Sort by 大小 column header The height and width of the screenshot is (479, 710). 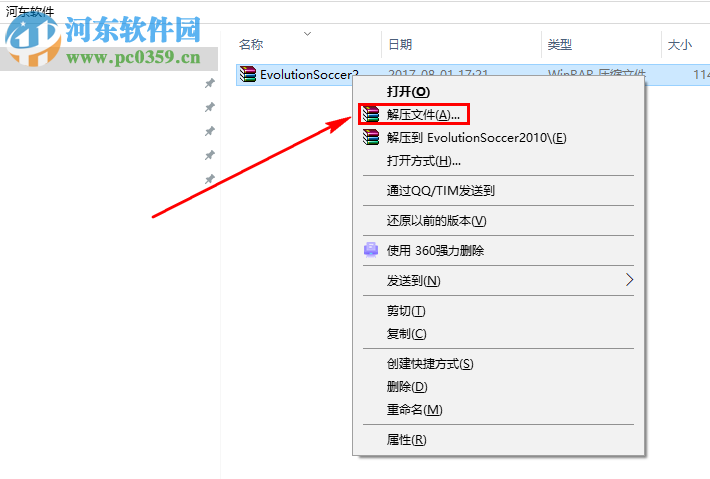[x=680, y=44]
